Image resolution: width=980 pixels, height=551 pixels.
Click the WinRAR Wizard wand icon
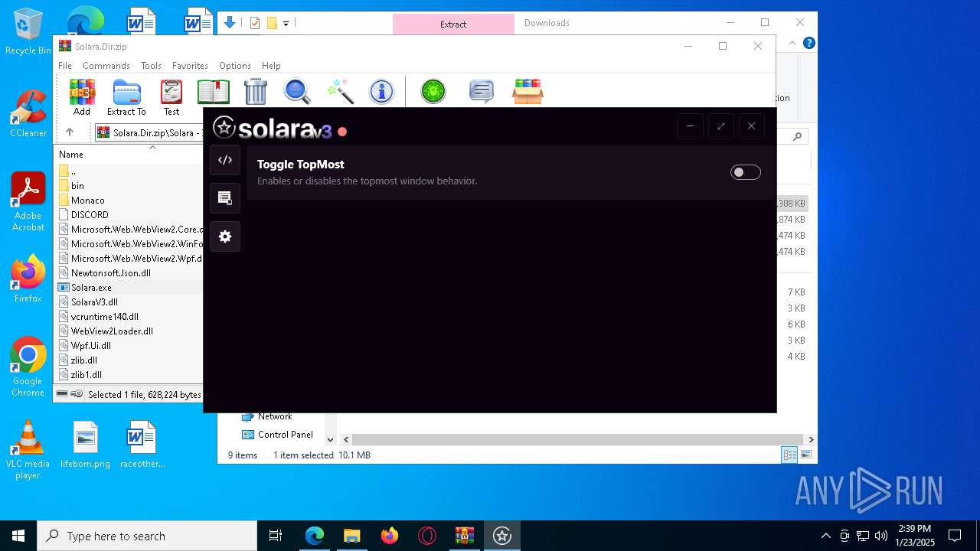pyautogui.click(x=340, y=92)
